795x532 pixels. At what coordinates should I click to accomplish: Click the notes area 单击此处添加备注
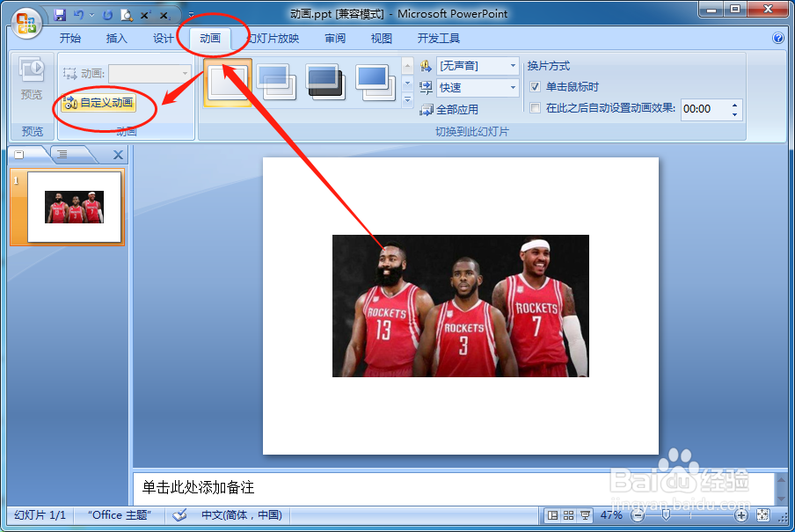point(198,487)
